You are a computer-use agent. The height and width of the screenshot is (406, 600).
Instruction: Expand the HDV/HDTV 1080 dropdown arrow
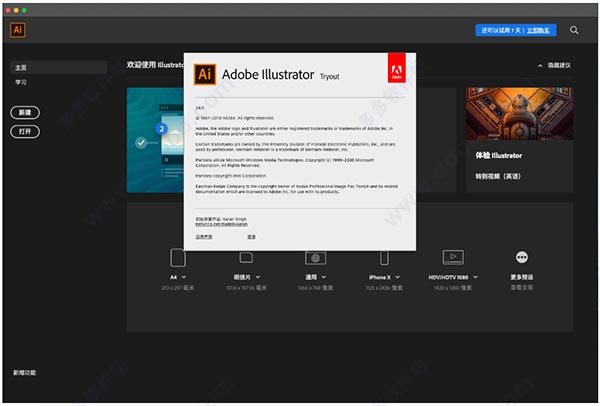475,277
